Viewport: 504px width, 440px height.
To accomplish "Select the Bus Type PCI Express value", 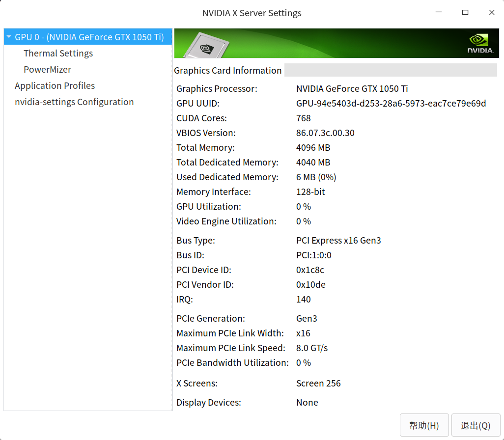I will click(x=338, y=240).
